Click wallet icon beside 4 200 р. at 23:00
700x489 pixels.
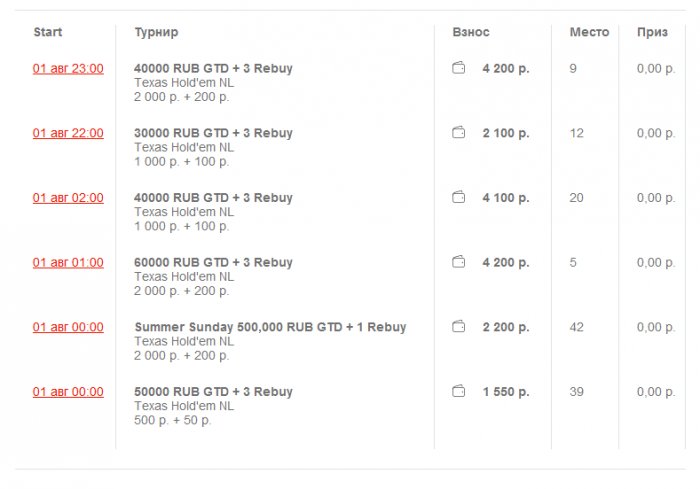tap(459, 69)
